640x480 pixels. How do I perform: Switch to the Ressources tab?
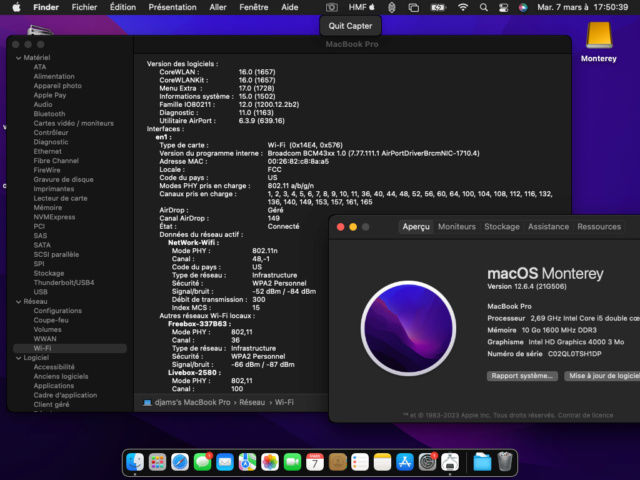(599, 227)
